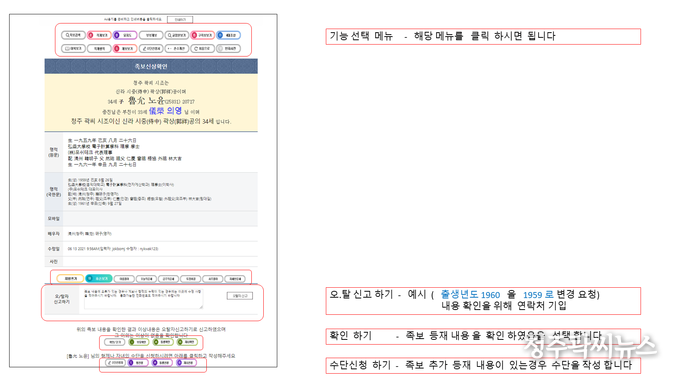
Task: Click the refresh arrow icon button in top menu
Action: tap(203, 49)
